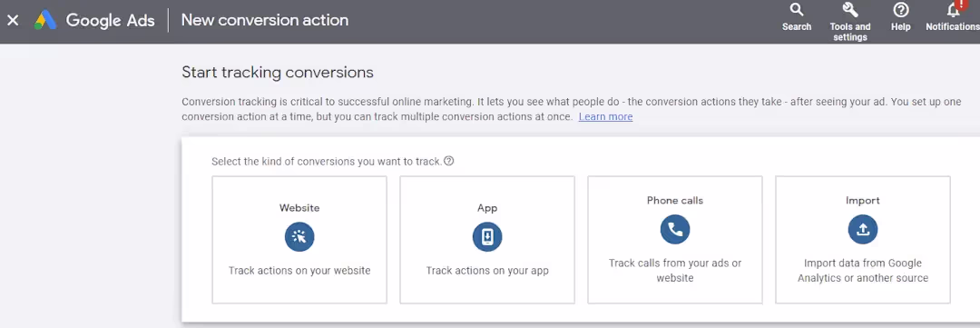This screenshot has width=980, height=328.
Task: Click the Phone calls card title
Action: coord(675,200)
